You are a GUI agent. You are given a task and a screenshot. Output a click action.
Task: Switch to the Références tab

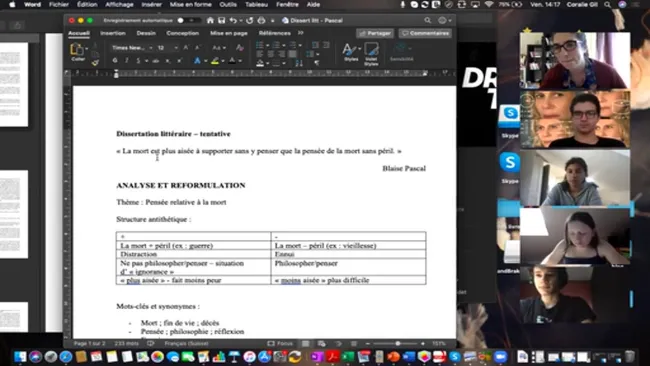(x=274, y=33)
